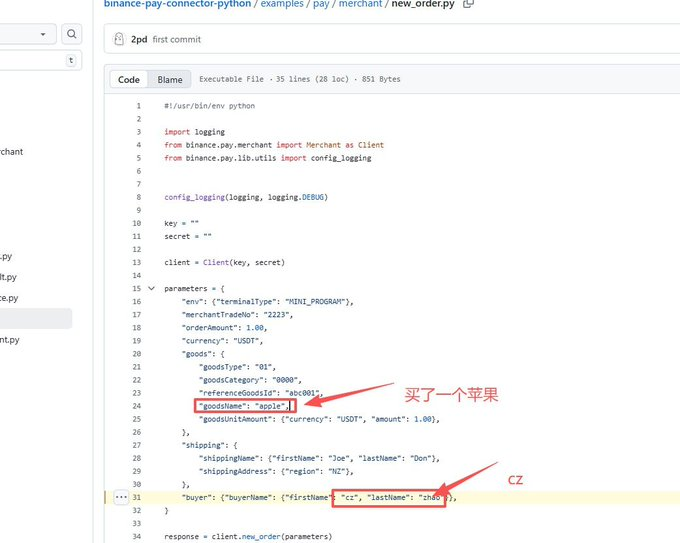
Task: Open the 2pd author profile link
Action: [x=139, y=39]
